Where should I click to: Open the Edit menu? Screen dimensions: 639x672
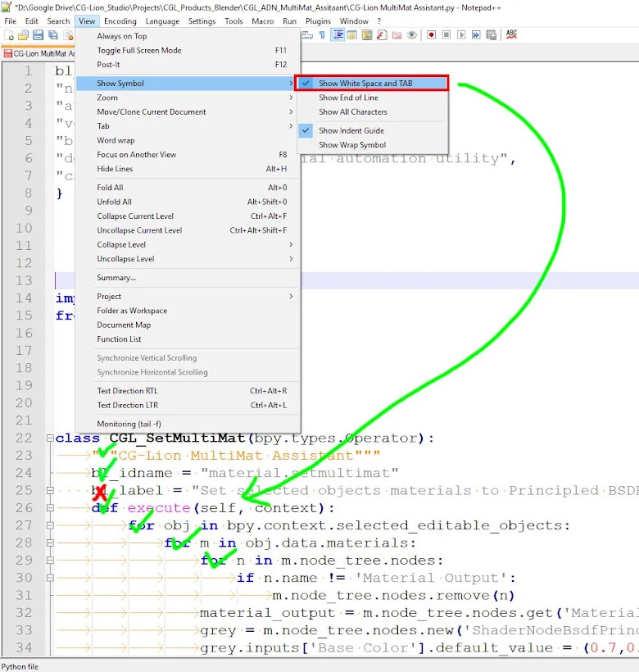click(x=32, y=21)
